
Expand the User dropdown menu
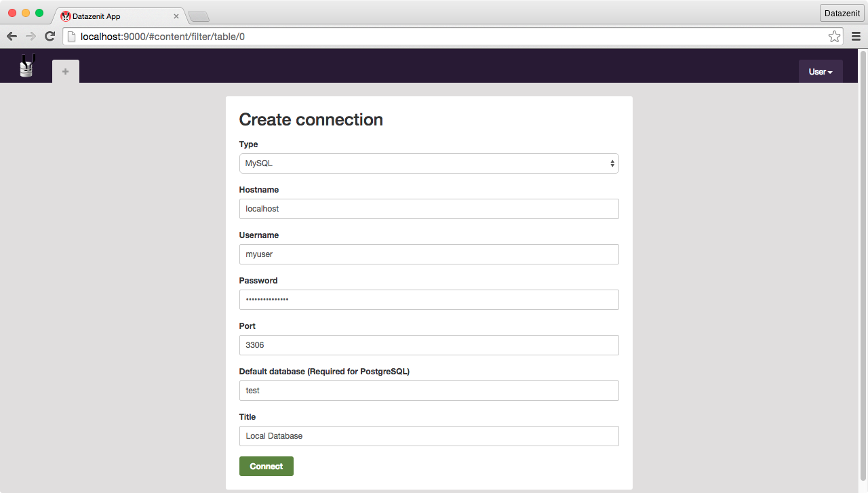(x=821, y=72)
